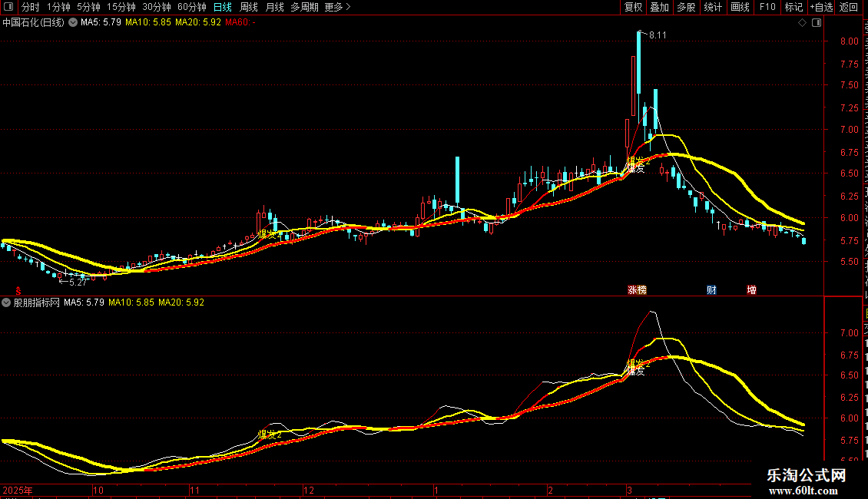The height and width of the screenshot is (499, 868).
Task: Open 多周期 multi-period view
Action: pyautogui.click(x=304, y=7)
